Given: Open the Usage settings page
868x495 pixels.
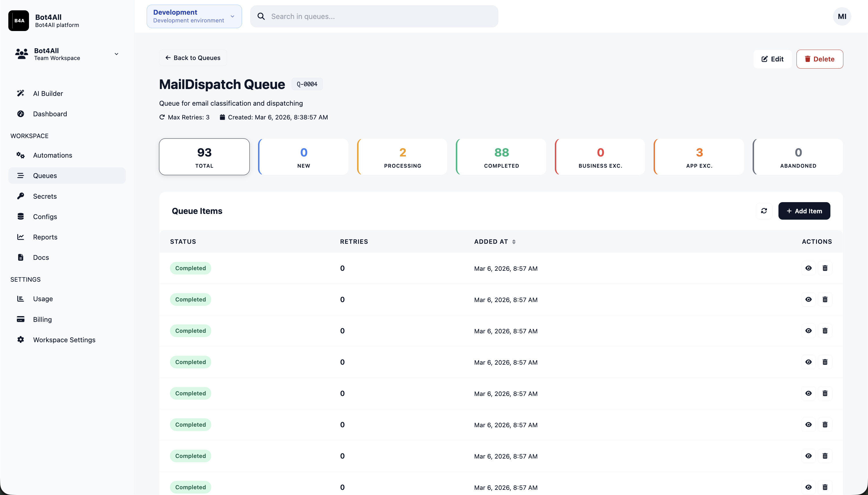Looking at the screenshot, I should [67, 299].
